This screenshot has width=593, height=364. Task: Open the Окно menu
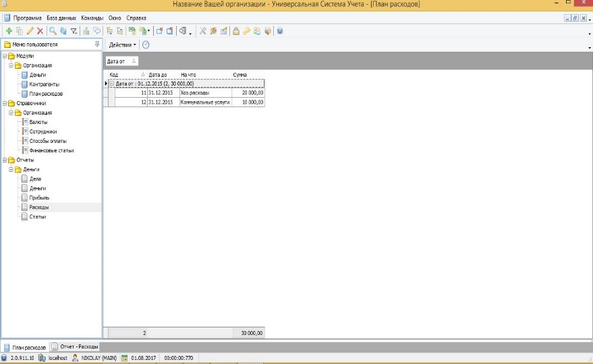click(115, 18)
